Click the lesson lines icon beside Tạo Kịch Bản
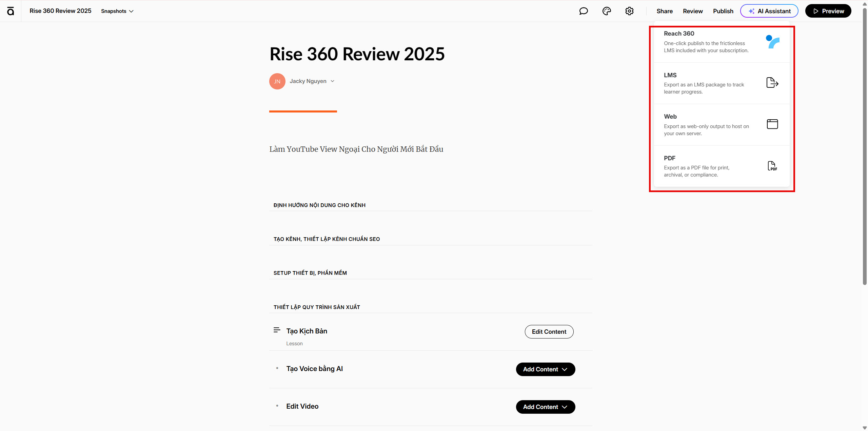The image size is (868, 431). 277,330
